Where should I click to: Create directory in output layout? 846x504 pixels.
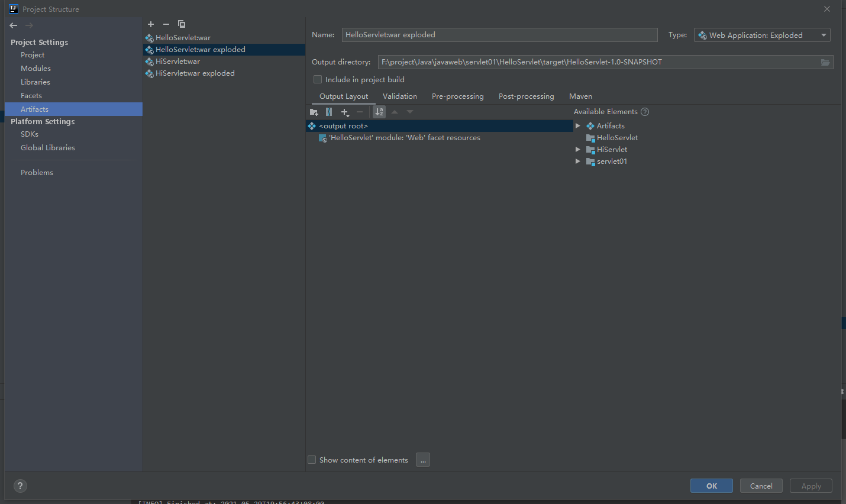tap(314, 112)
